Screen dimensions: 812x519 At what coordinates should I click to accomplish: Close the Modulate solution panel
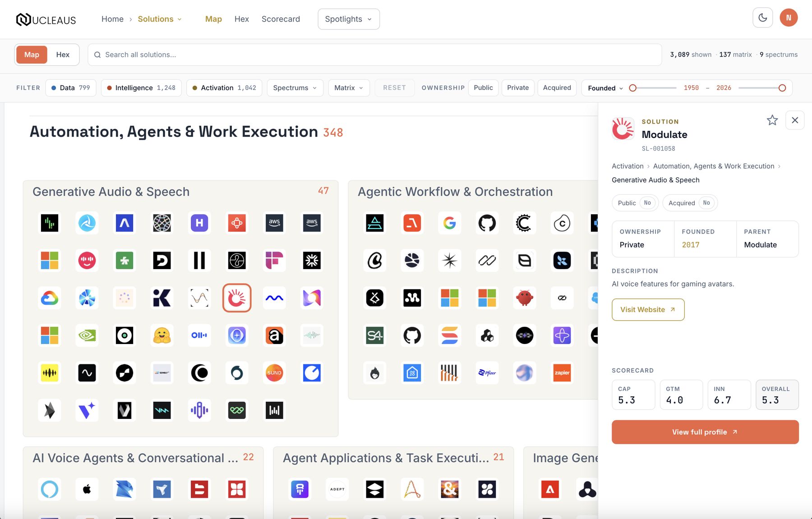795,120
